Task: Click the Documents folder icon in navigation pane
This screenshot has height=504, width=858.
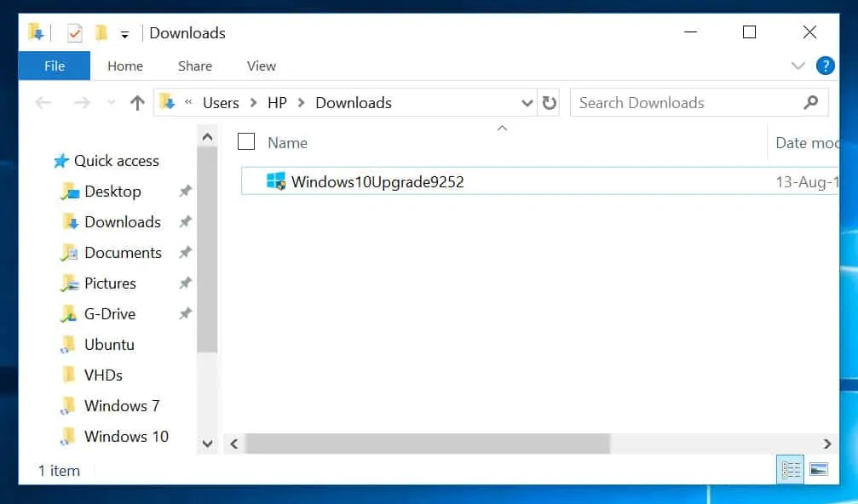Action: tap(70, 253)
